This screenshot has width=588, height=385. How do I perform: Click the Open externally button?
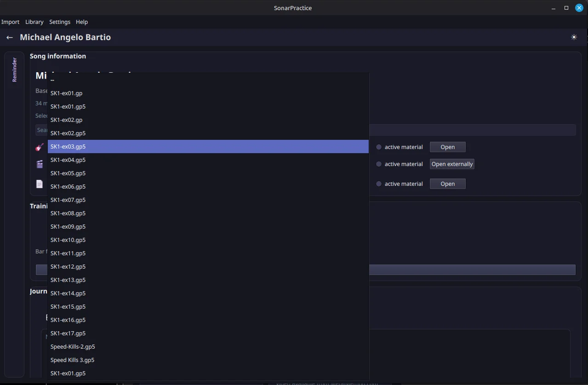coord(452,164)
